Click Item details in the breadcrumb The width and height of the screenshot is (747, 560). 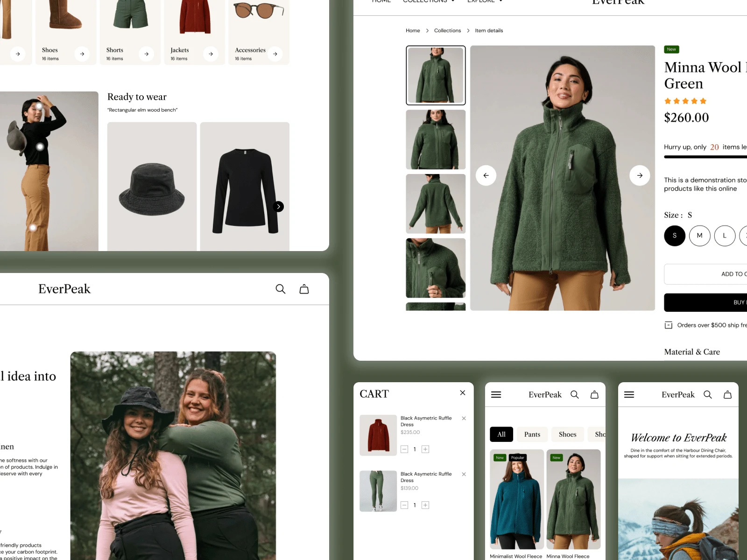coord(489,31)
